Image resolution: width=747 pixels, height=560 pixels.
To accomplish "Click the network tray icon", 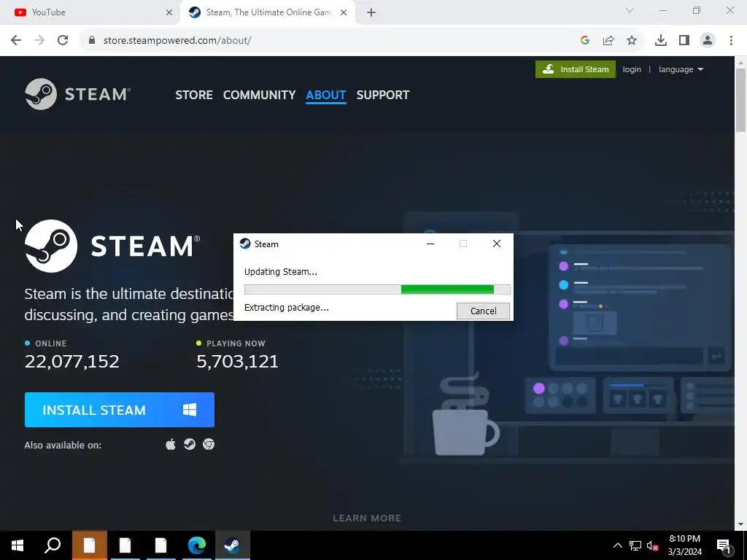I will (x=635, y=545).
